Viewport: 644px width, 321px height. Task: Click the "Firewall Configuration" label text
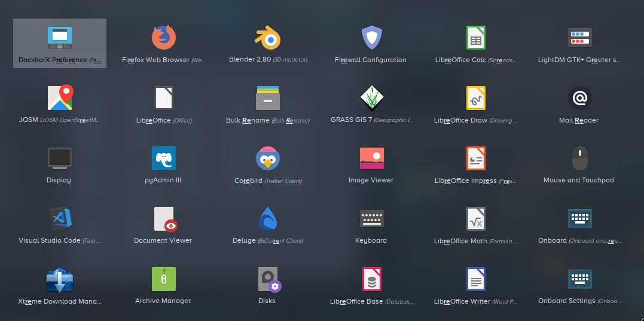(x=371, y=60)
